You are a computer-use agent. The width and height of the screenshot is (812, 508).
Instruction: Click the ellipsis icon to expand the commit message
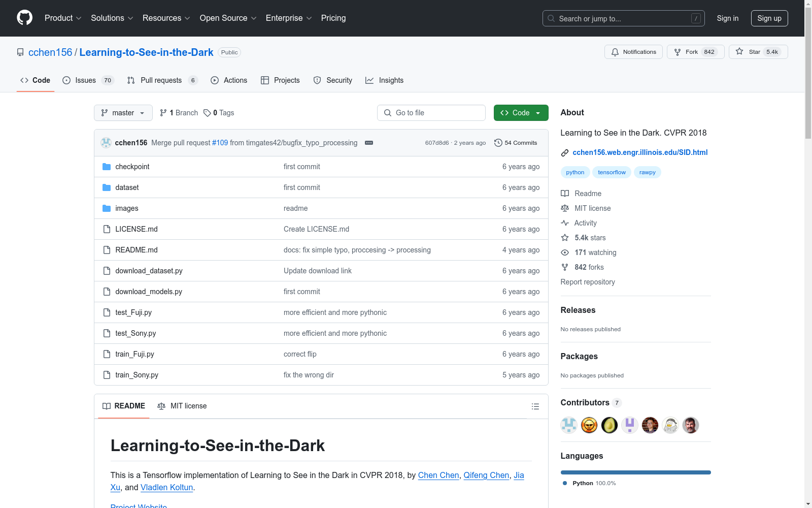click(369, 143)
